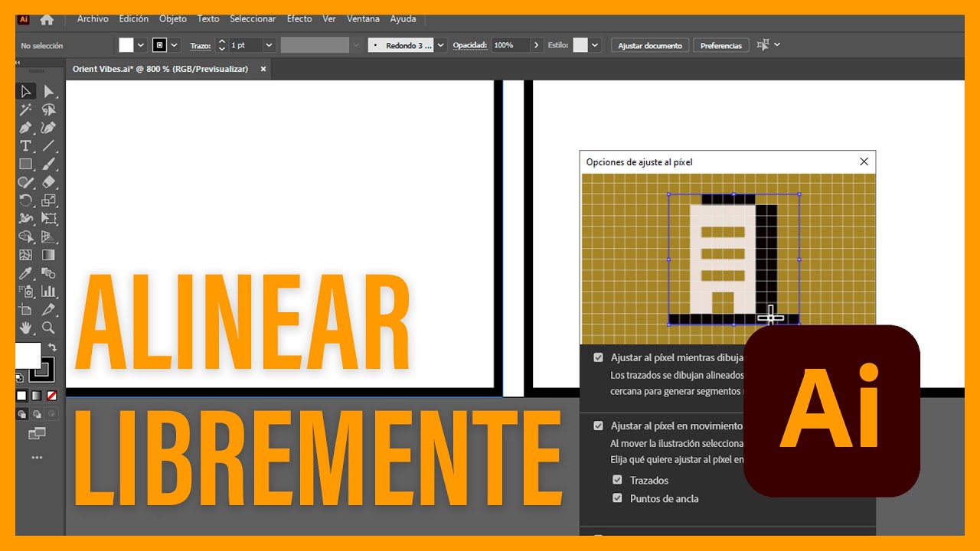
Task: Open the stroke color dropdown in control bar
Action: pos(175,45)
